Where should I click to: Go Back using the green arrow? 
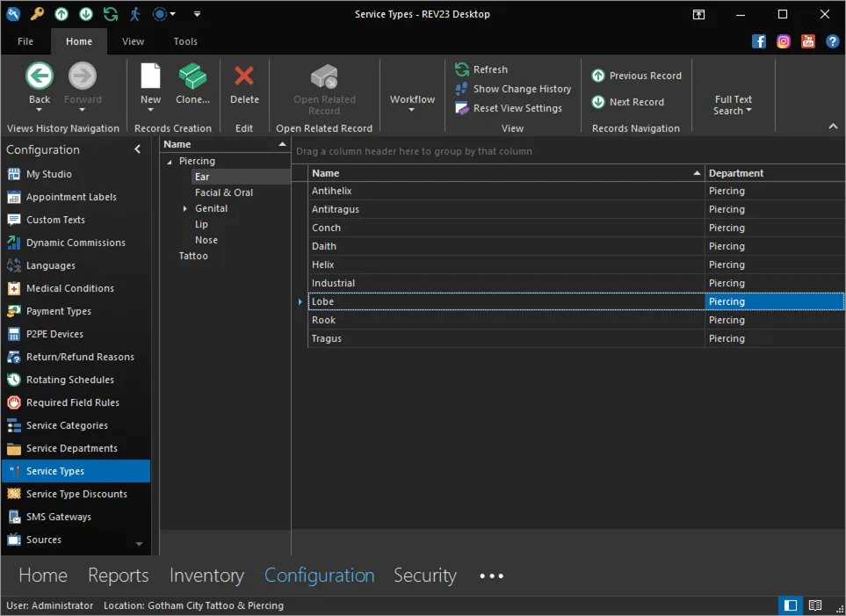point(40,76)
